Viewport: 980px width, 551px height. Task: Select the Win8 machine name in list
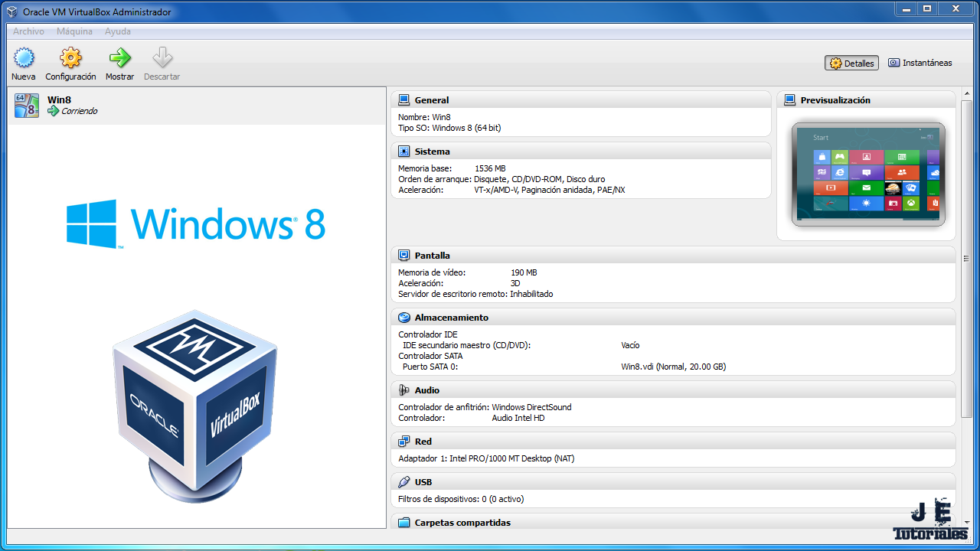[x=59, y=99]
